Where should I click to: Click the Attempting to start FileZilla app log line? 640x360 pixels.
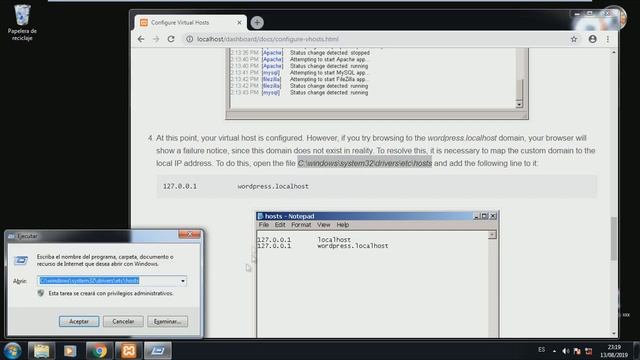tap(299, 79)
